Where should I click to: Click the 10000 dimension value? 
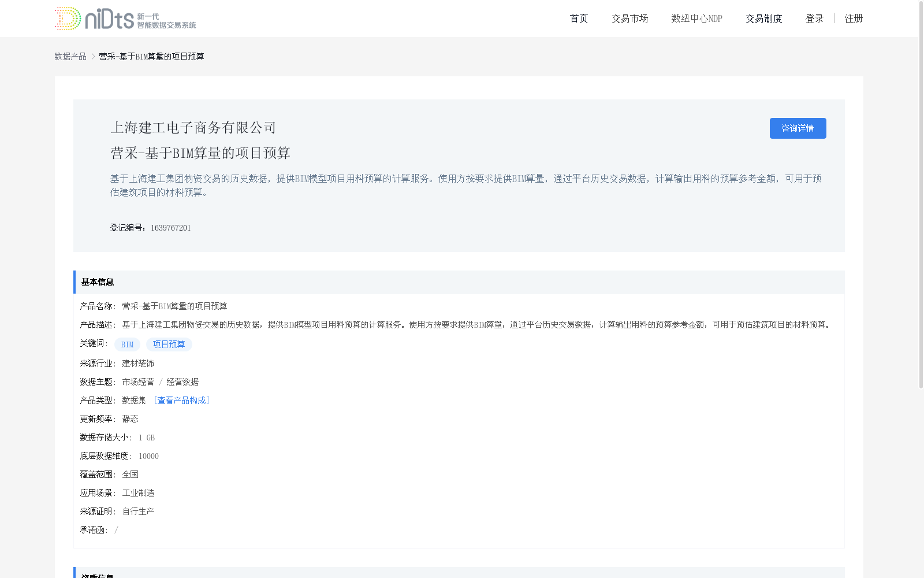148,456
